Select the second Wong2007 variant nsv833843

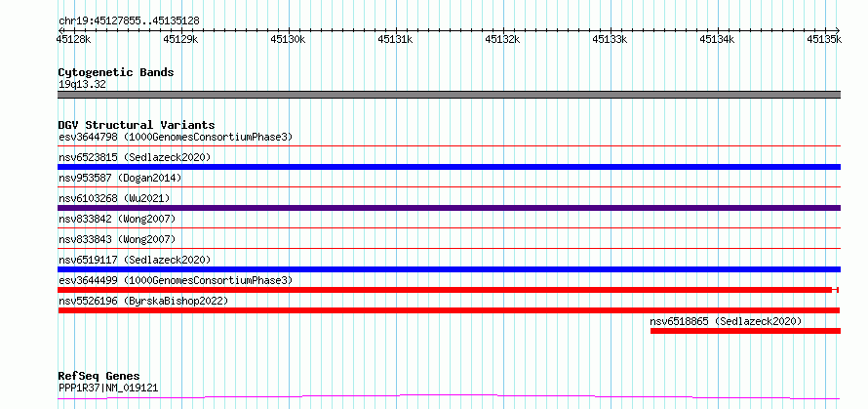point(117,239)
